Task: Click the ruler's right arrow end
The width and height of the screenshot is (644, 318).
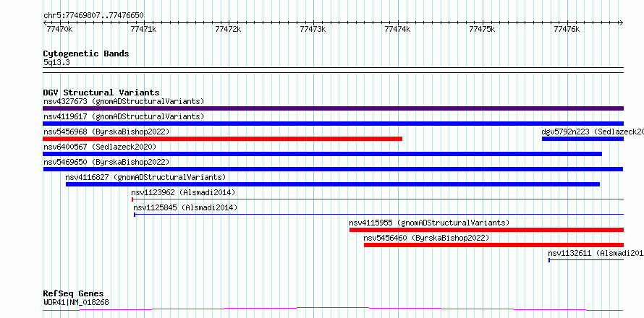Action: click(x=622, y=23)
